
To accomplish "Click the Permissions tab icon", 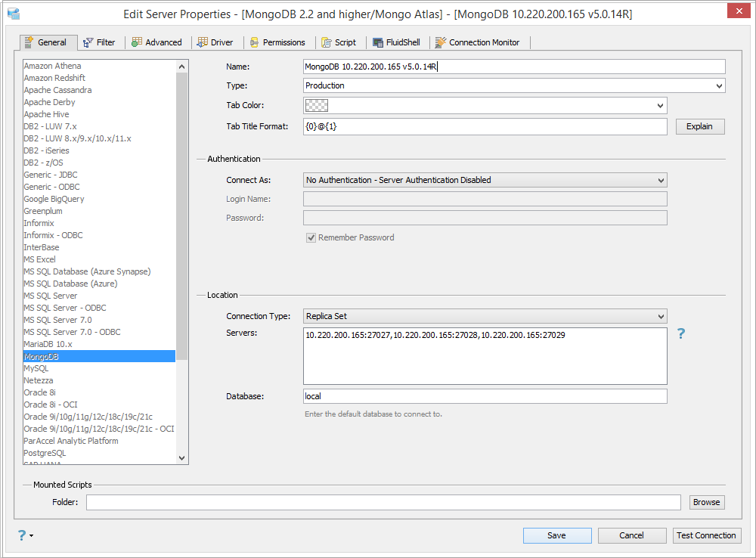I will (254, 42).
